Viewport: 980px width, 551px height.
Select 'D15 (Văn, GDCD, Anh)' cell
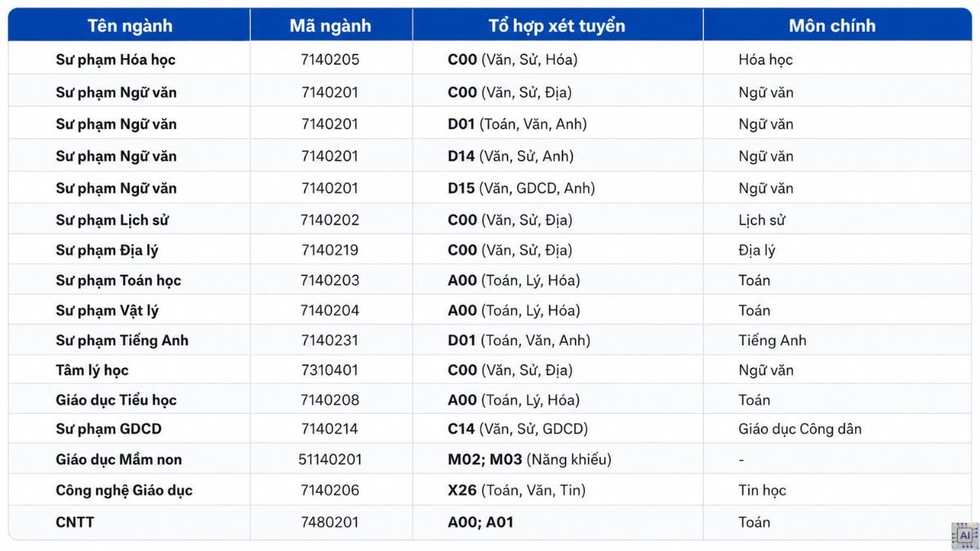click(x=521, y=188)
